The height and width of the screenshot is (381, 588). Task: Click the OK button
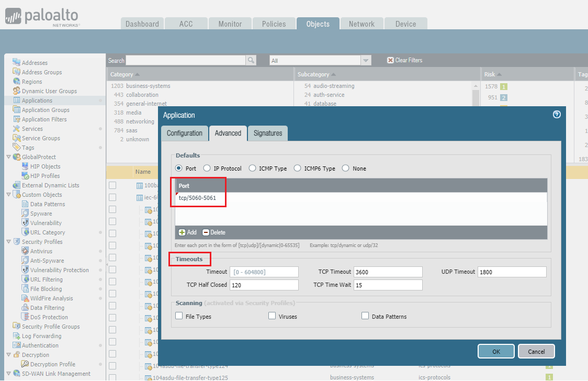point(496,351)
